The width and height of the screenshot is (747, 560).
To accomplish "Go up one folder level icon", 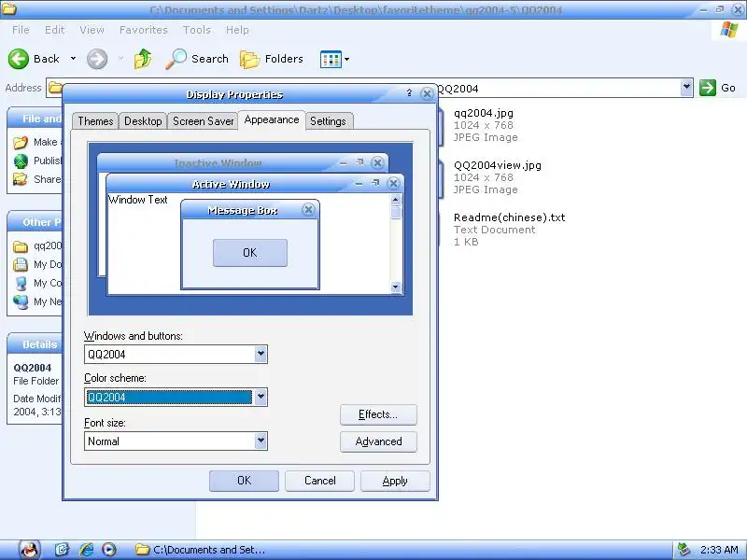I will [x=143, y=59].
